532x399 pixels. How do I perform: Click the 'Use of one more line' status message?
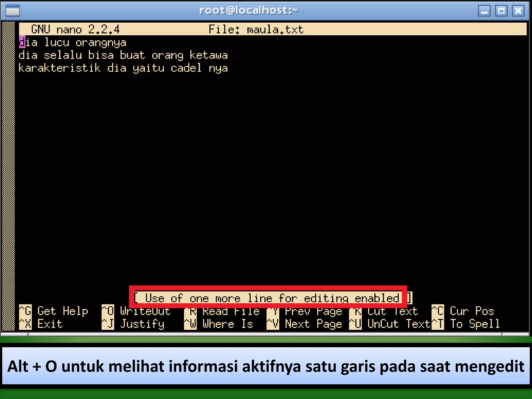coord(273,298)
